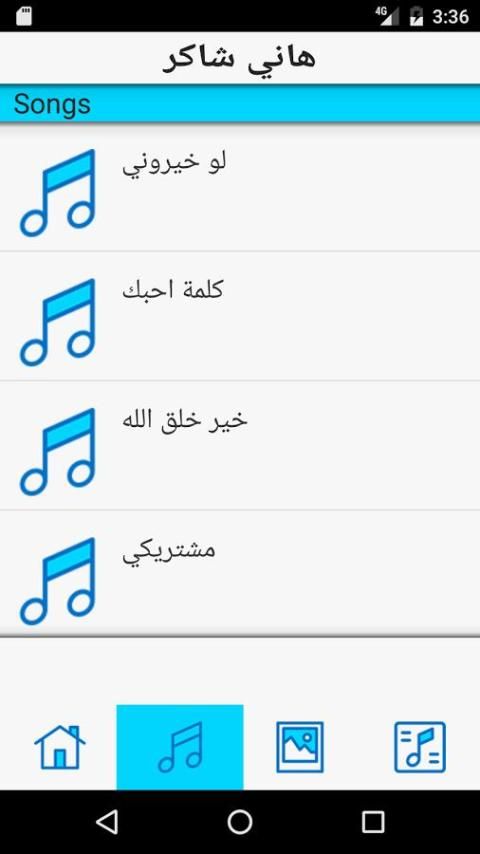Image resolution: width=480 pixels, height=854 pixels.
Task: Play the song كلمة احبك
Action: click(x=240, y=316)
